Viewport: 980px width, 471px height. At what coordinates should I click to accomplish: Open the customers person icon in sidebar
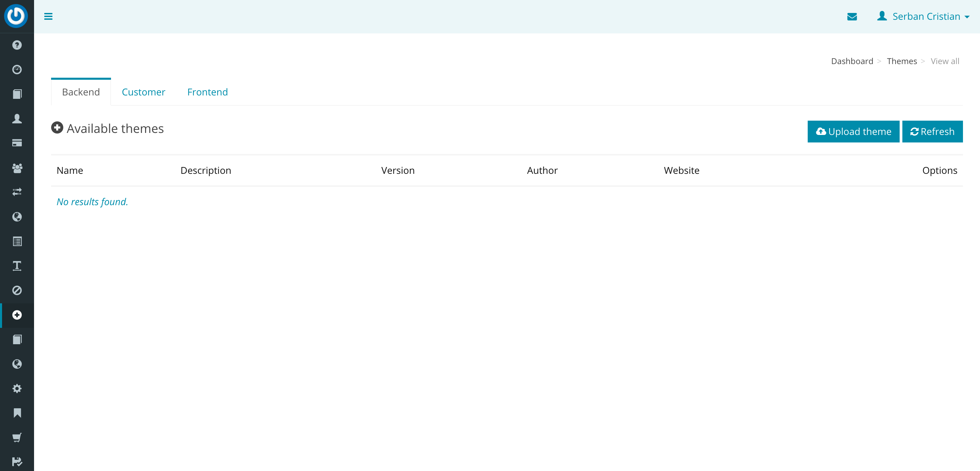[17, 118]
